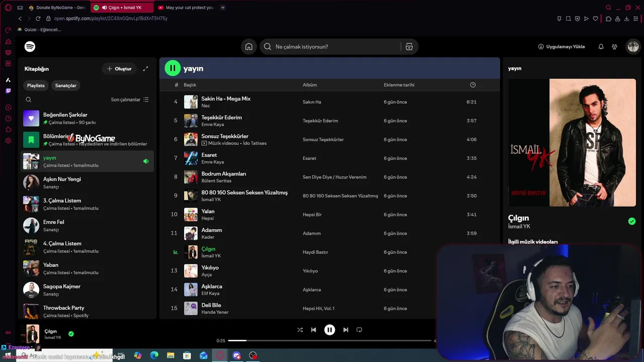Image resolution: width=644 pixels, height=362 pixels.
Task: Open Son çalınanlar sort dropdown
Action: pos(130,100)
